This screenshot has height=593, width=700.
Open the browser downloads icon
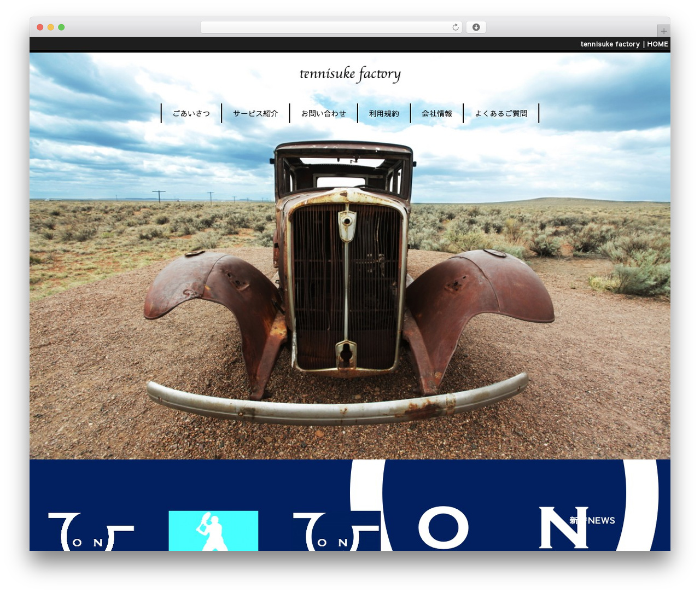coord(476,27)
